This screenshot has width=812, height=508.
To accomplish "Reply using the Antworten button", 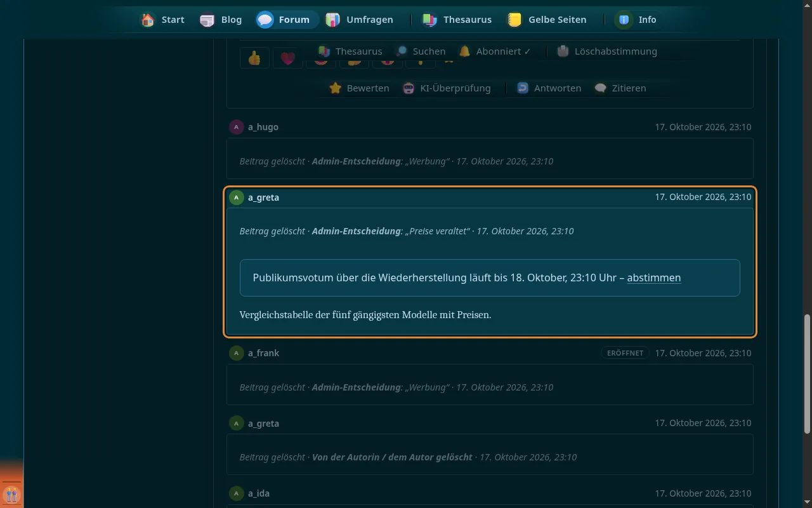I will coord(549,88).
